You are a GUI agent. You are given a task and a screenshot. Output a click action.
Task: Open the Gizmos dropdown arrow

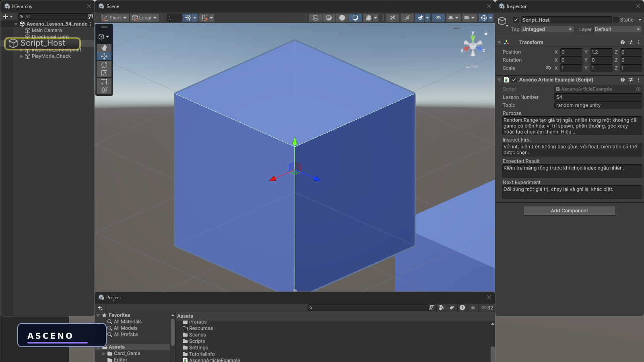click(x=491, y=18)
